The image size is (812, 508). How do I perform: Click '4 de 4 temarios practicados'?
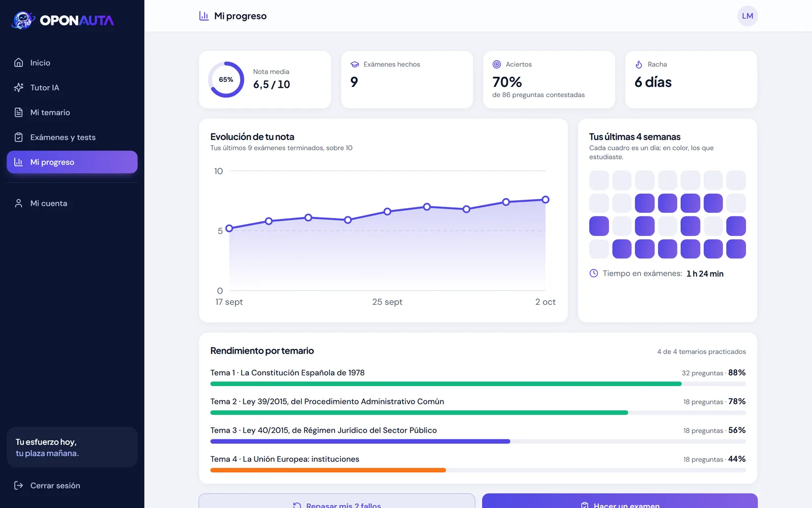point(701,352)
